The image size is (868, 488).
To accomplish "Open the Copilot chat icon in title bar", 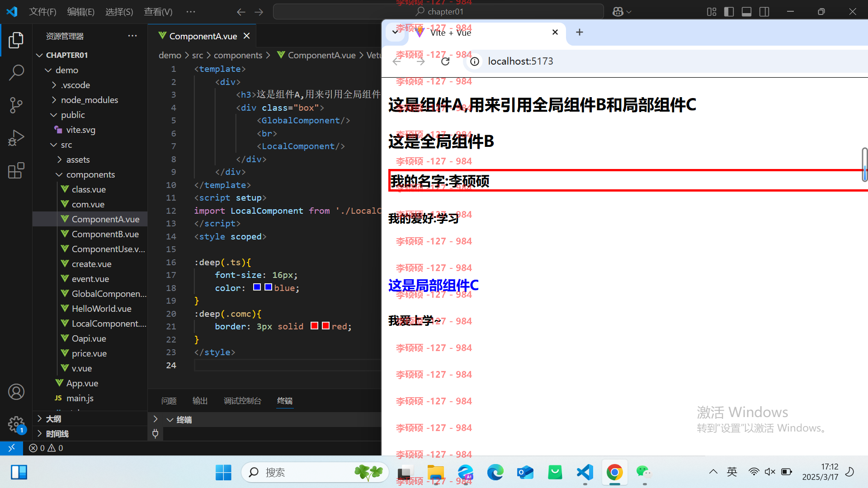I will 618,12.
